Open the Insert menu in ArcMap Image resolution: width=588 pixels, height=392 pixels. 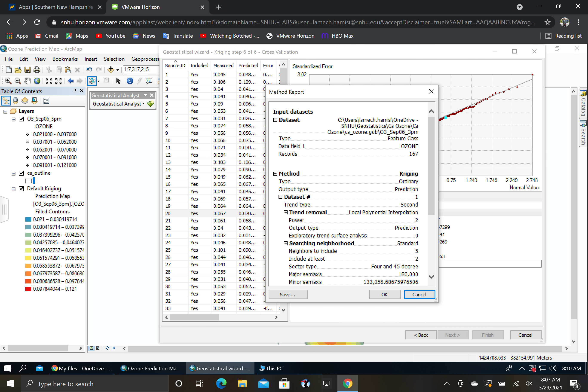(x=91, y=59)
